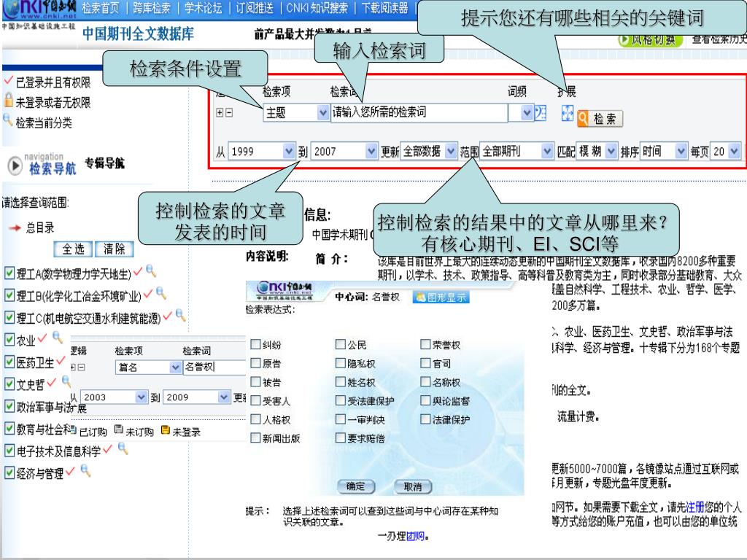Open the 下载阅读器 menu item
This screenshot has height=560, width=747.
(x=384, y=8)
